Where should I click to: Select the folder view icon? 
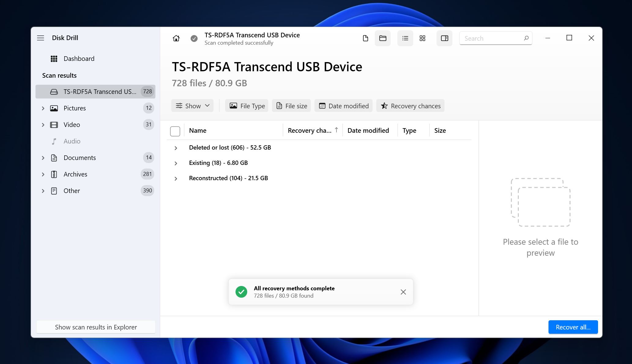coord(382,38)
